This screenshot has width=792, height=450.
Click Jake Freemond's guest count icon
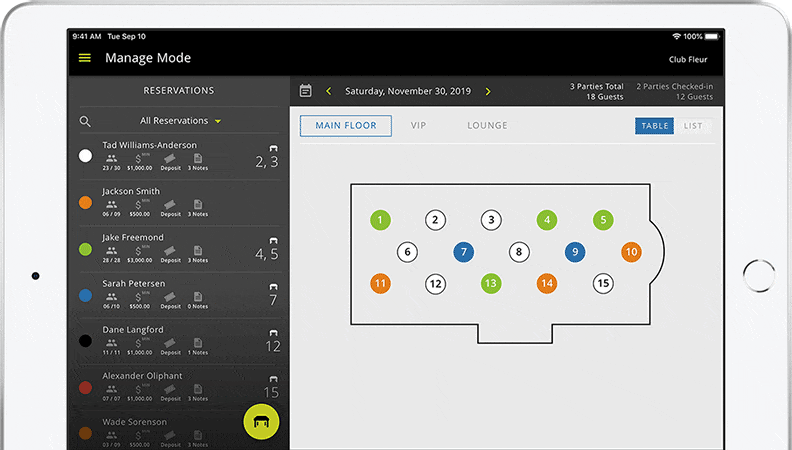(112, 250)
